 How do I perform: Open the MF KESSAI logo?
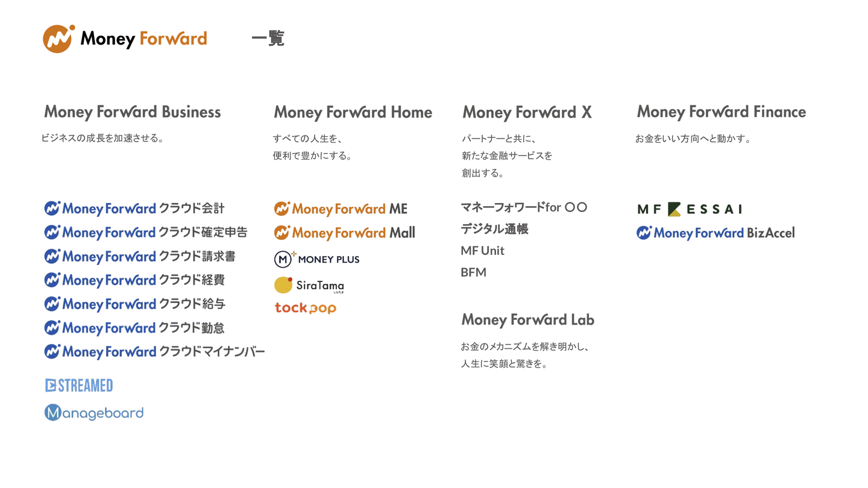(690, 209)
